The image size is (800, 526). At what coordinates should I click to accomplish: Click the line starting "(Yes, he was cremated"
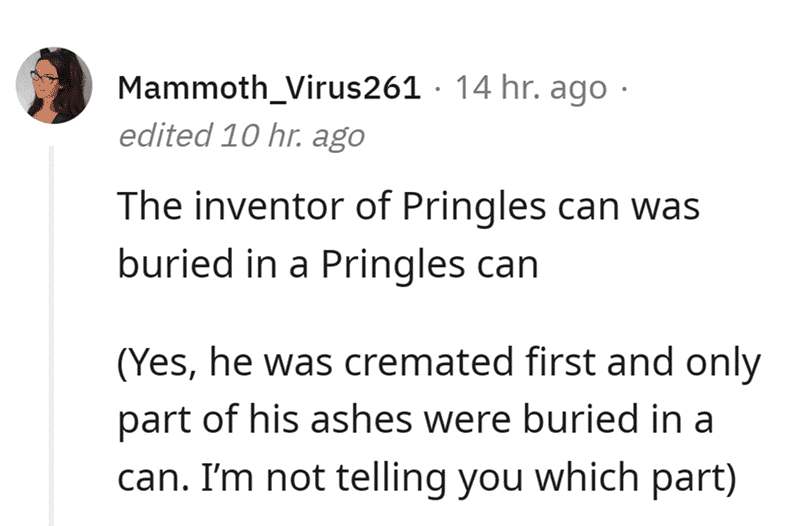[x=439, y=363]
